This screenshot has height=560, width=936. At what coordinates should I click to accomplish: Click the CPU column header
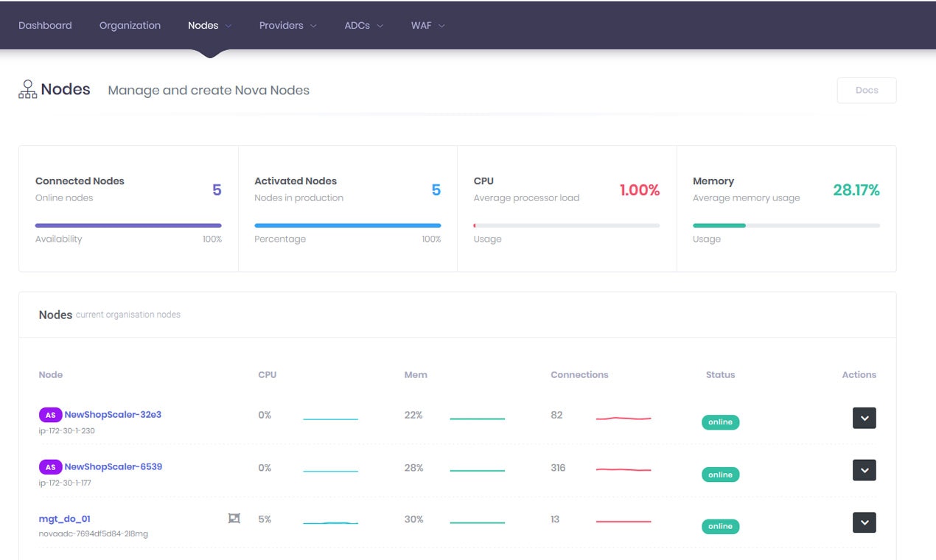pyautogui.click(x=268, y=375)
